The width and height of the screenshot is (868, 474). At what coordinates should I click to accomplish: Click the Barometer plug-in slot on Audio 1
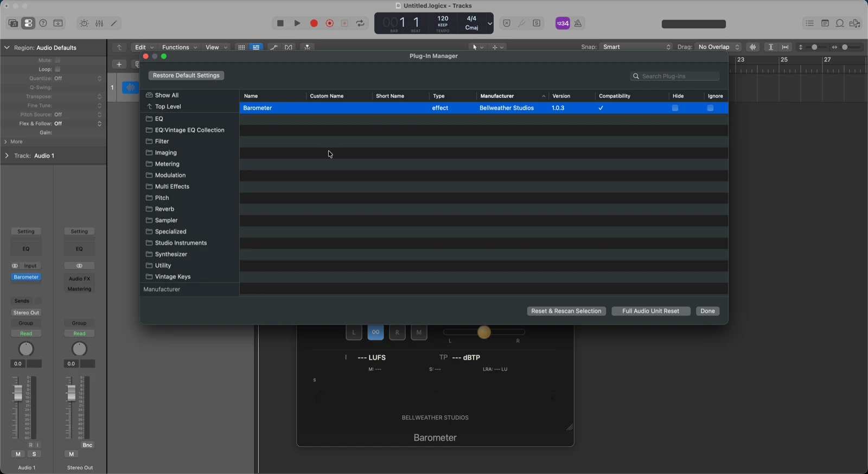click(26, 277)
